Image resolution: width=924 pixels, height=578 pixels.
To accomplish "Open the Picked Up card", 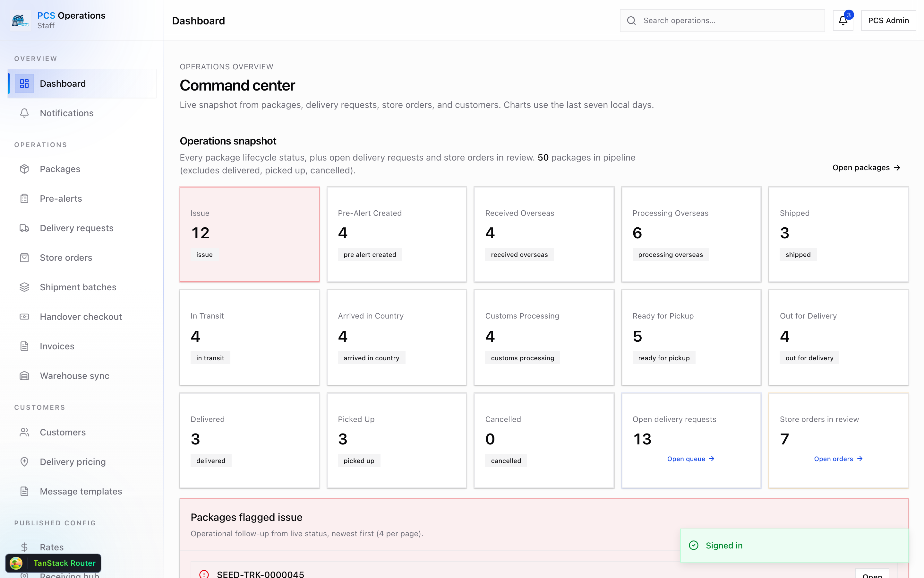I will click(397, 440).
